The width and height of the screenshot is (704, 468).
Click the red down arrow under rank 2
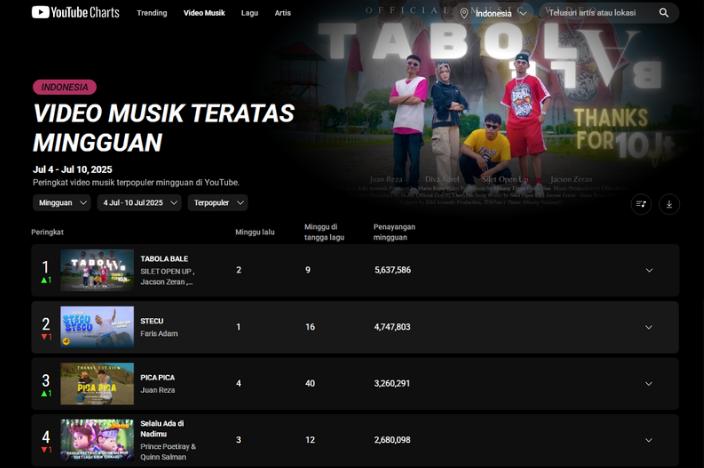pyautogui.click(x=44, y=337)
